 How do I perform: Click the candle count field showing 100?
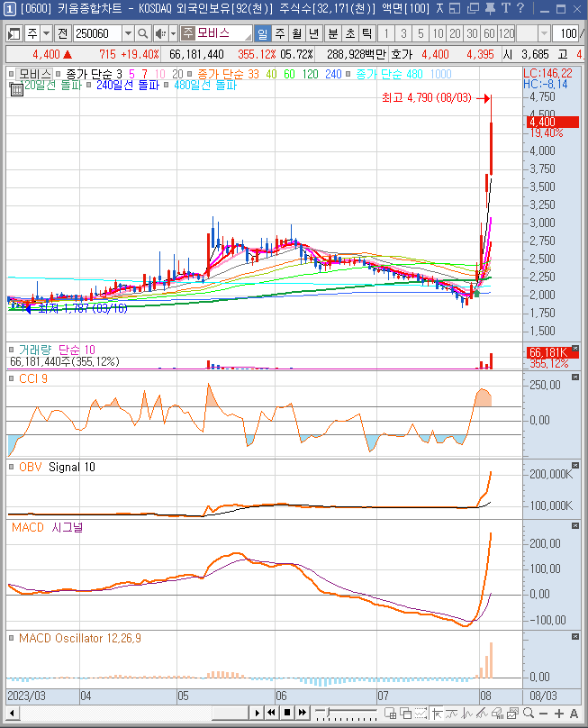pos(566,33)
